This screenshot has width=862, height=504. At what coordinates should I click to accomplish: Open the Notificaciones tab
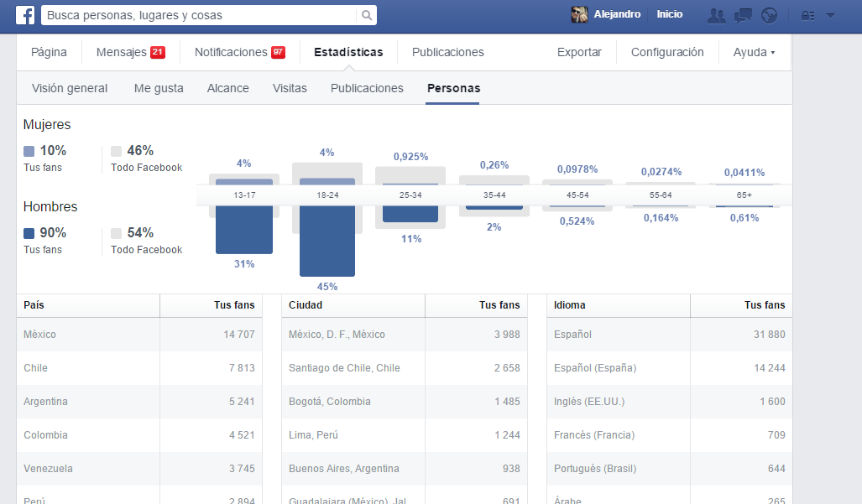(231, 52)
